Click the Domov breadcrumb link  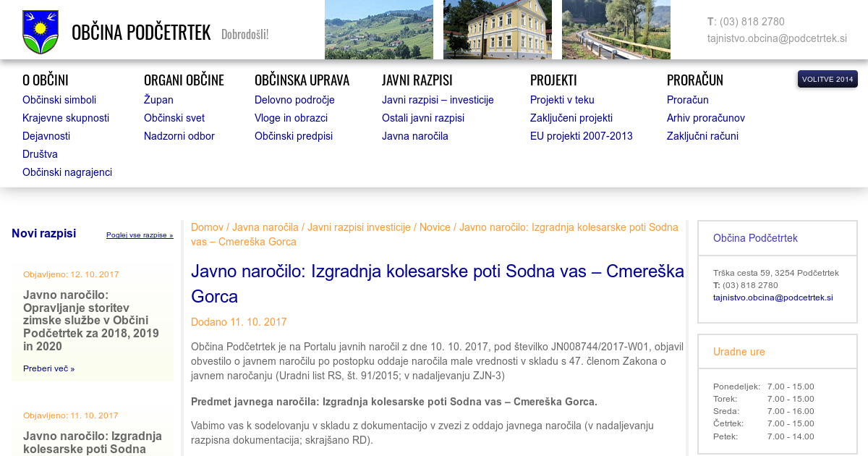pos(207,227)
